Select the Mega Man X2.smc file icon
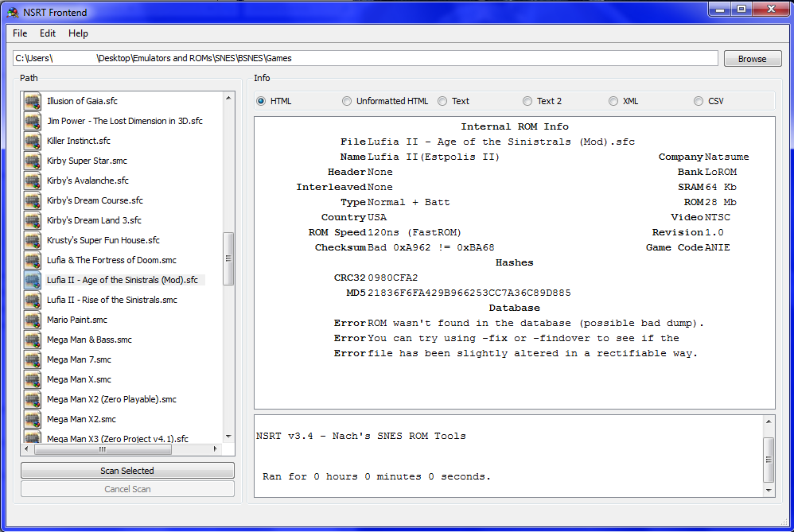The image size is (794, 532). pyautogui.click(x=33, y=419)
